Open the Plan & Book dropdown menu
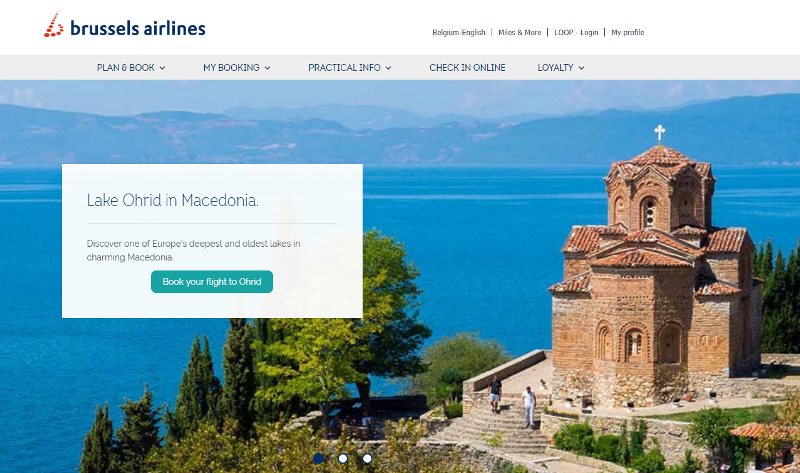The image size is (800, 473). 131,67
